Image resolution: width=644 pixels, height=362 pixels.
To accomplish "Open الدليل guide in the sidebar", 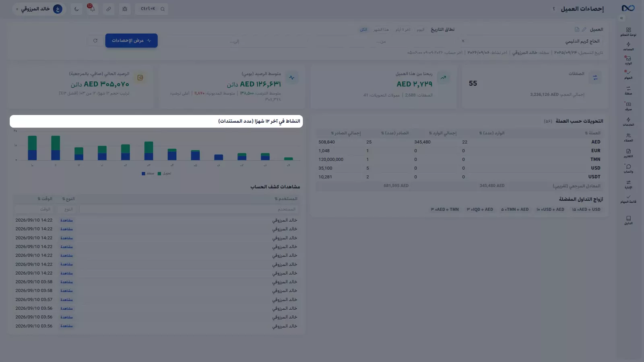I will [628, 220].
